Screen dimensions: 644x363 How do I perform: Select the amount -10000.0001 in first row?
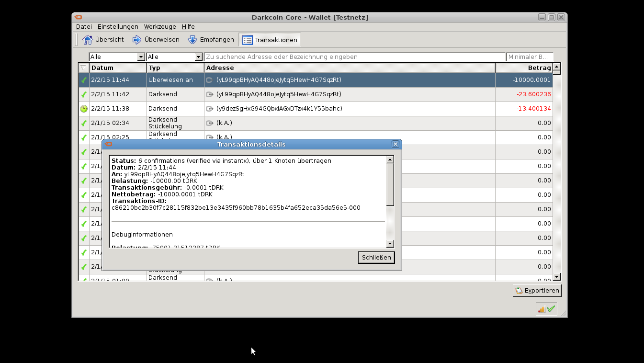(x=531, y=80)
